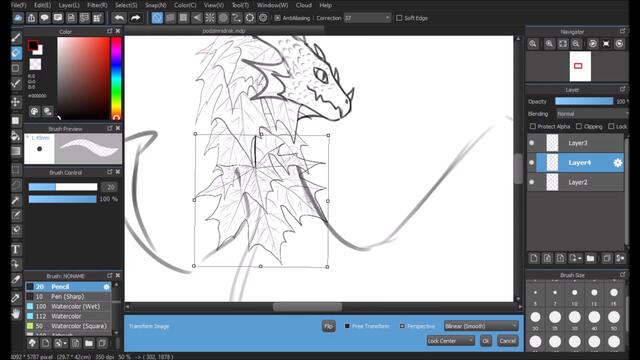
Task: Toggle the Perspective checkbox
Action: pyautogui.click(x=402, y=326)
